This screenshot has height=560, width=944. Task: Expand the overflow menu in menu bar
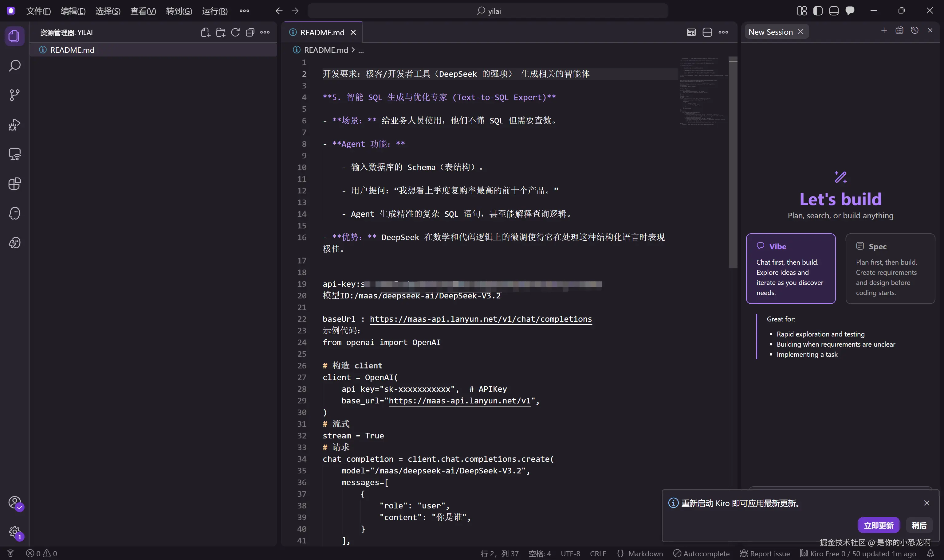point(244,11)
